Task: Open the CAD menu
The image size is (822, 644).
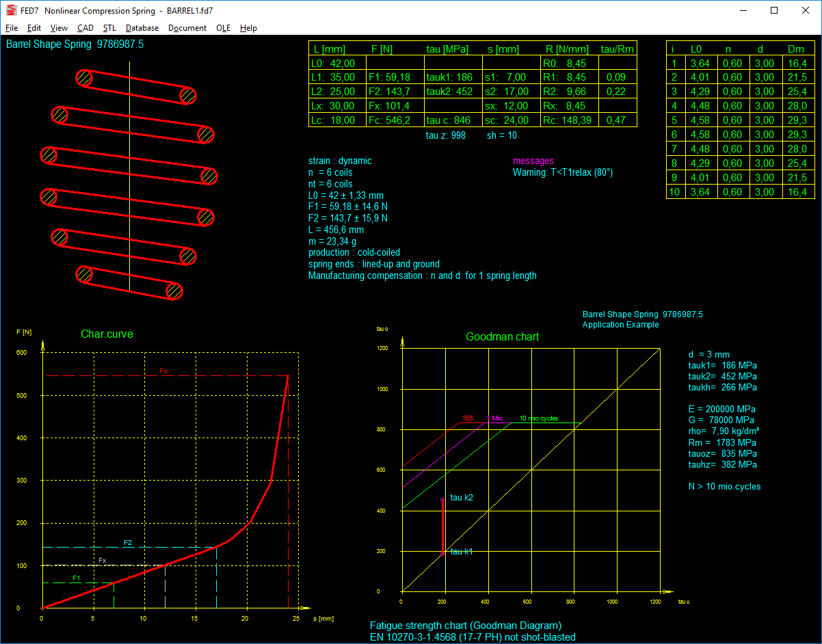Action: click(85, 28)
